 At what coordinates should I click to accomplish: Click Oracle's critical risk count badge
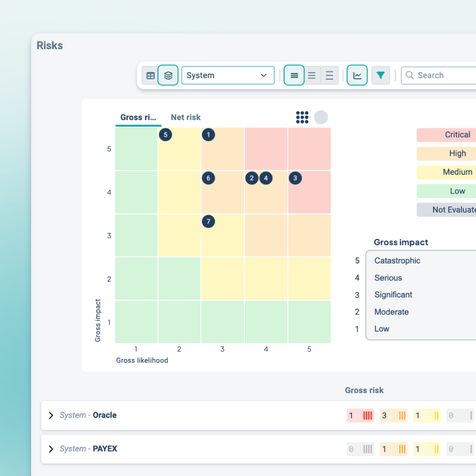[360, 415]
